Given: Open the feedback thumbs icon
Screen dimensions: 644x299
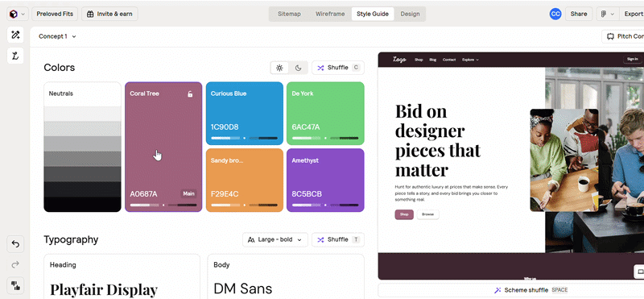Looking at the screenshot, I should tap(15, 285).
